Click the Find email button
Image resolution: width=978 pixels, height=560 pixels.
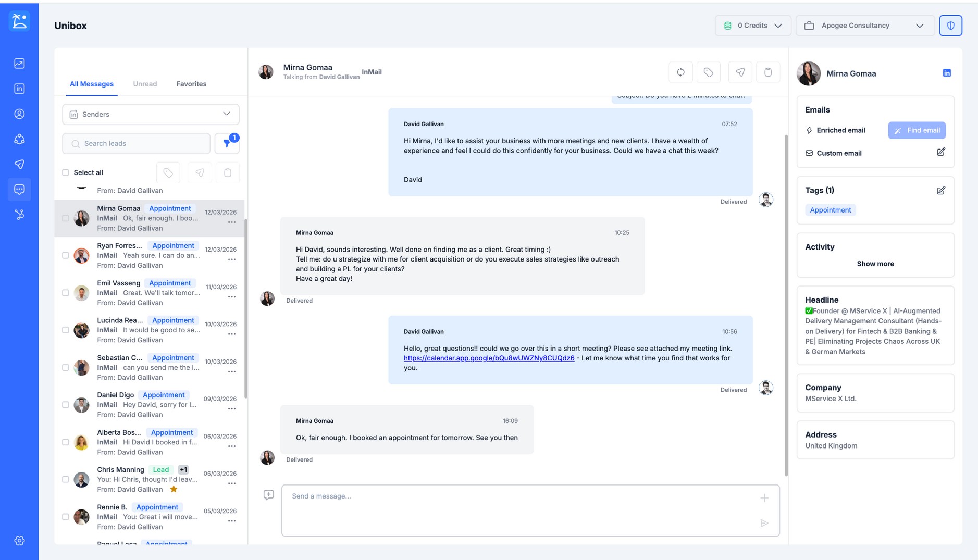click(x=917, y=130)
